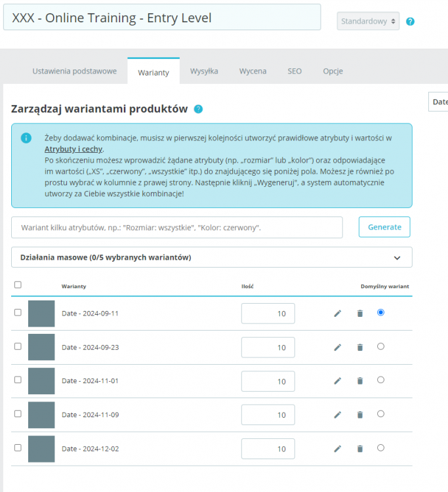Switch to the Wysyłka tab
448x492 pixels.
click(x=204, y=71)
